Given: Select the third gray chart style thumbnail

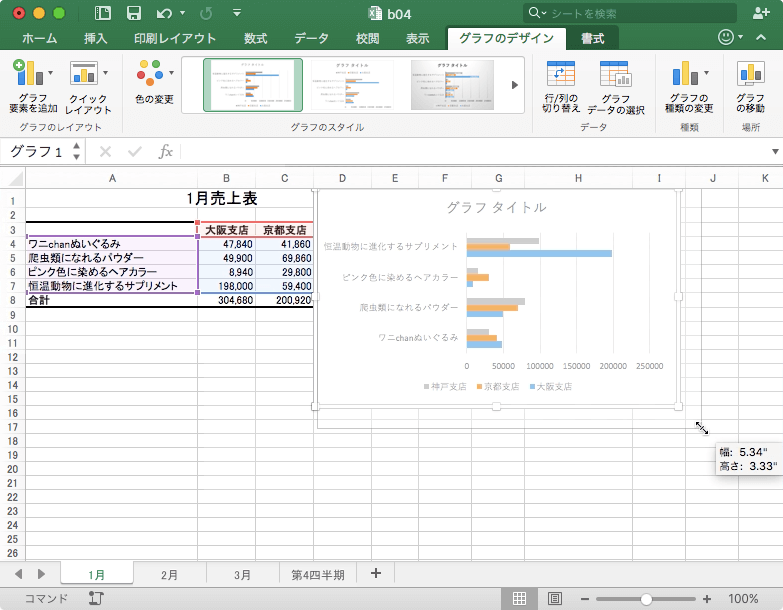Looking at the screenshot, I should tap(452, 85).
